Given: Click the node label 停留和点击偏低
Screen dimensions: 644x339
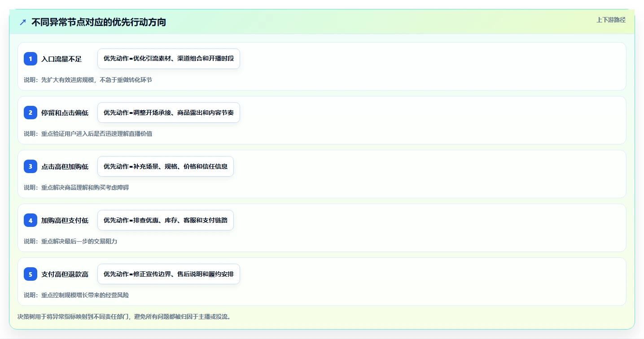Looking at the screenshot, I should coord(65,113).
